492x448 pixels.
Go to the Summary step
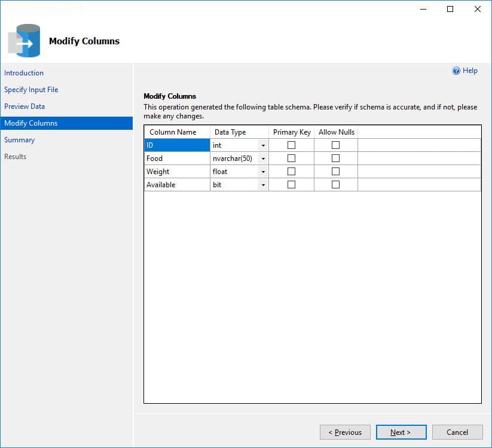pyautogui.click(x=20, y=140)
